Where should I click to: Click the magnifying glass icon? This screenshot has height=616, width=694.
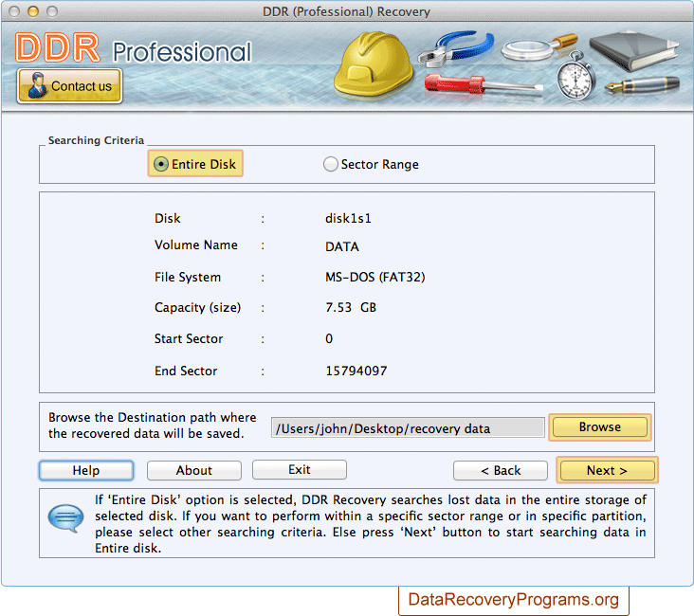pos(538,46)
